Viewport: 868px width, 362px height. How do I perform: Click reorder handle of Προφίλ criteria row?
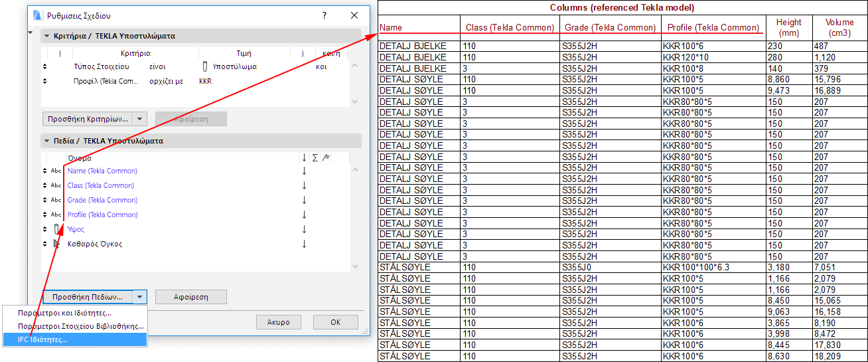pyautogui.click(x=44, y=81)
